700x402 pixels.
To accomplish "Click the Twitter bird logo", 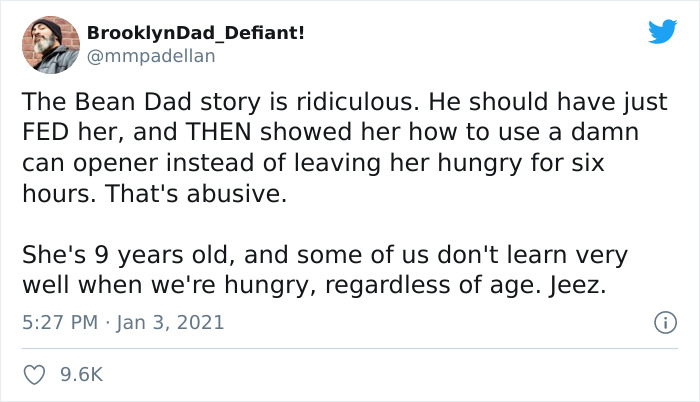I will [662, 31].
